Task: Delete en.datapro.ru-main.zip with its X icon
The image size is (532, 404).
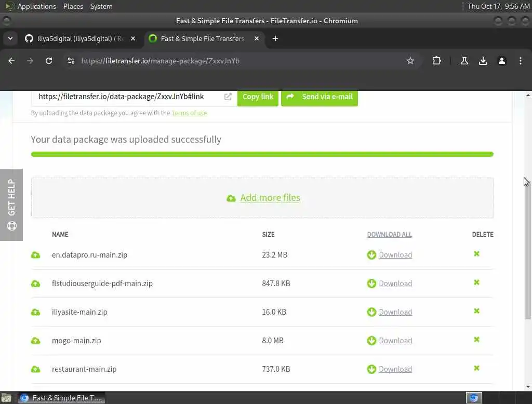Action: 476,254
